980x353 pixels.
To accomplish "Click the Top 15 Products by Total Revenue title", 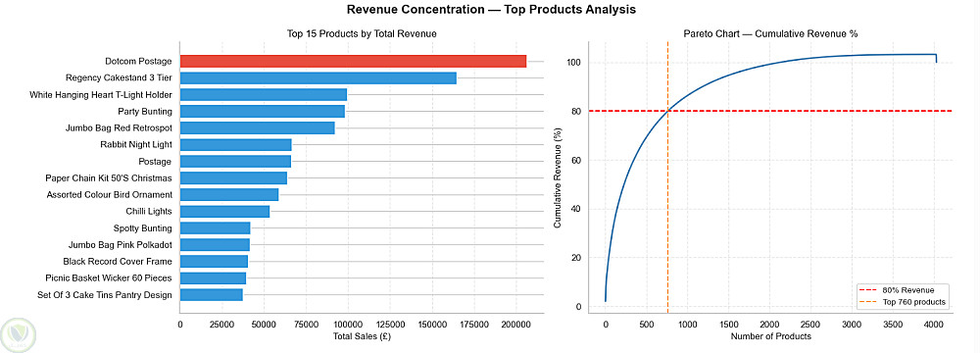I will pos(362,33).
